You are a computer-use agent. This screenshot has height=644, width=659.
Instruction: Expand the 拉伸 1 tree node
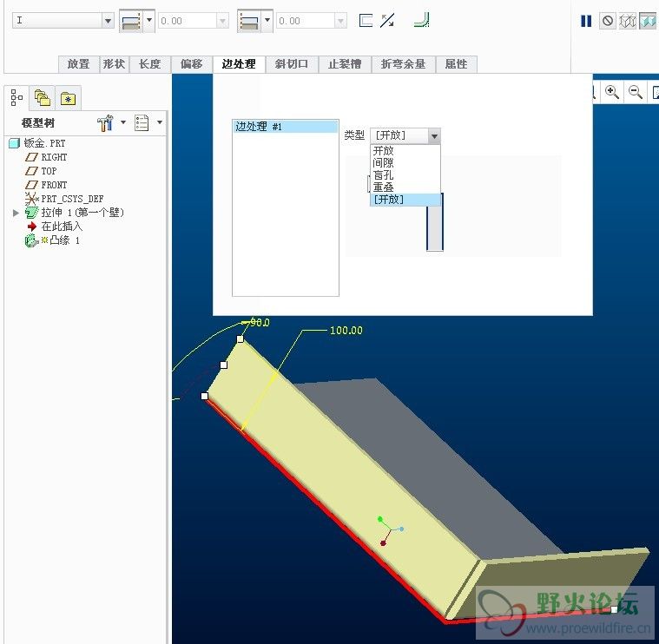pos(16,213)
